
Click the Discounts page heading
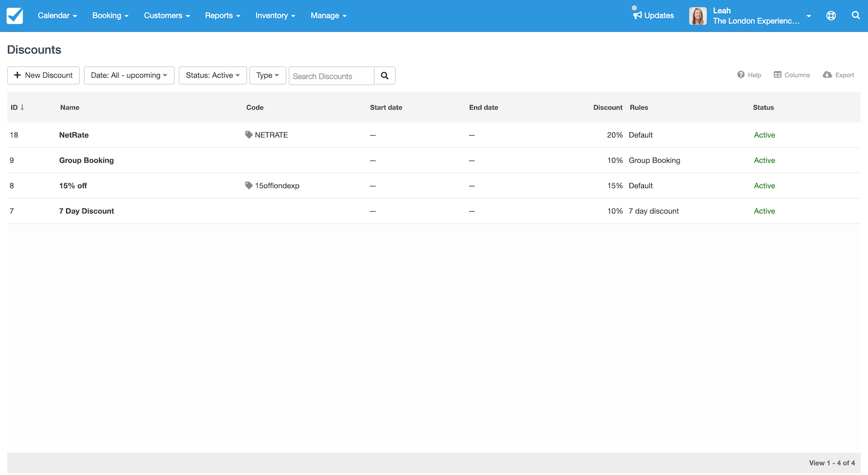tap(34, 50)
